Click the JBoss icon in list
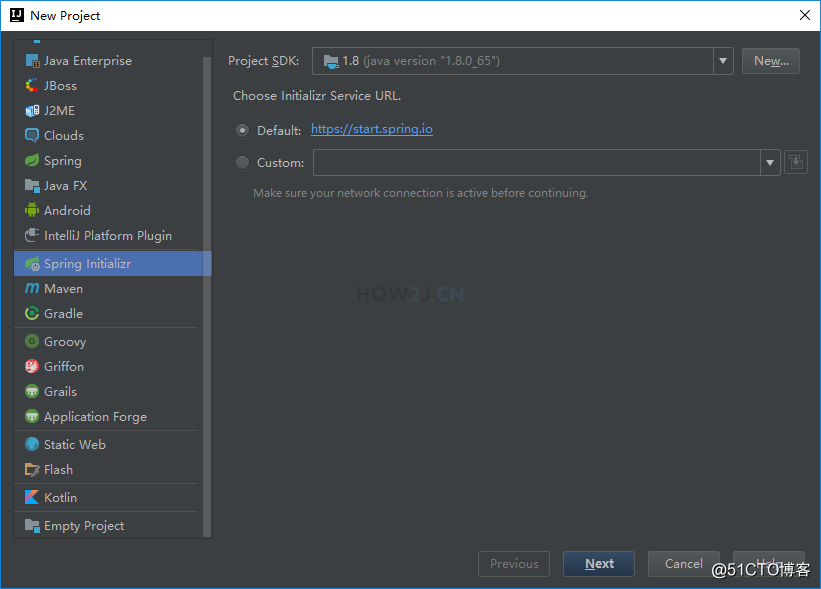 (x=32, y=85)
